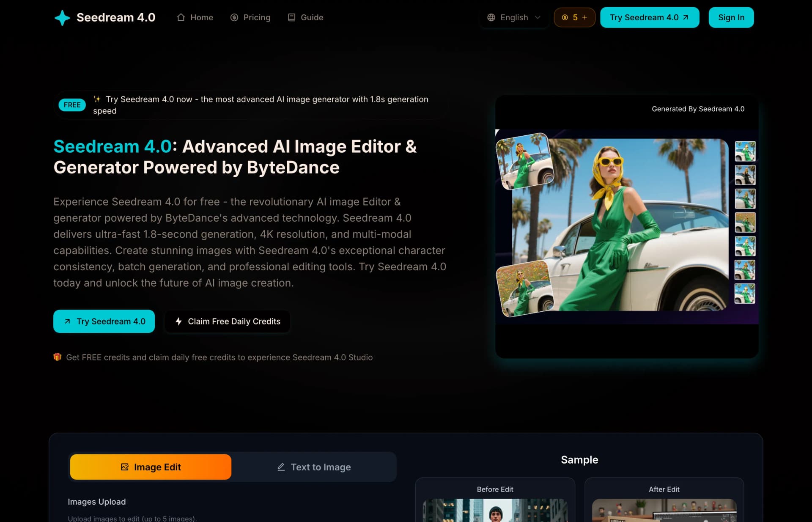This screenshot has height=522, width=812.
Task: Click the plus next to the credit count
Action: pos(584,17)
